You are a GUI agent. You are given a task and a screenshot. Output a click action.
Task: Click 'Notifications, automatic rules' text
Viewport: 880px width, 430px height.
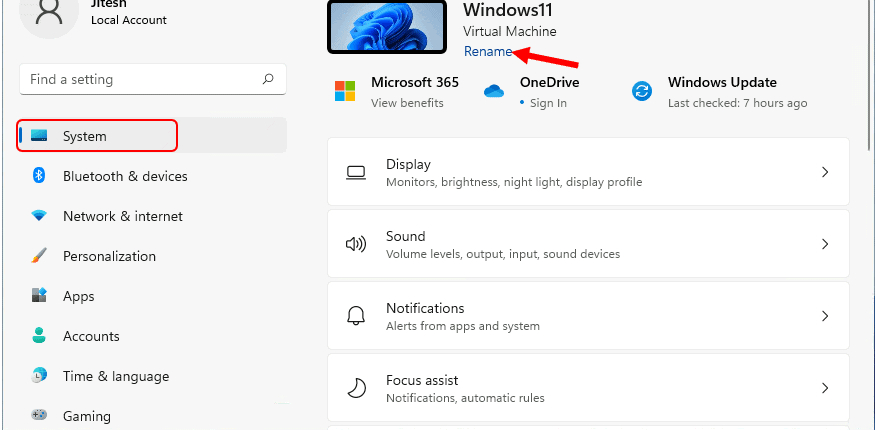pyautogui.click(x=465, y=398)
